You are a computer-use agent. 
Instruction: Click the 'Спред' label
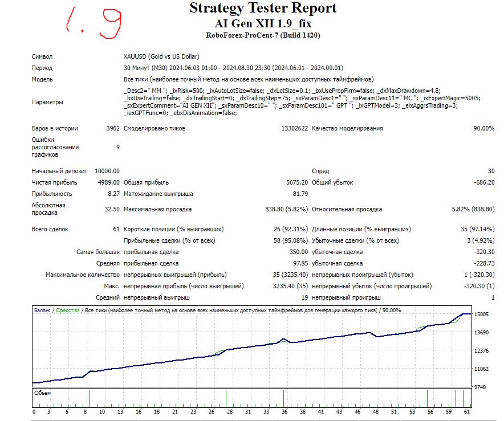(x=320, y=171)
